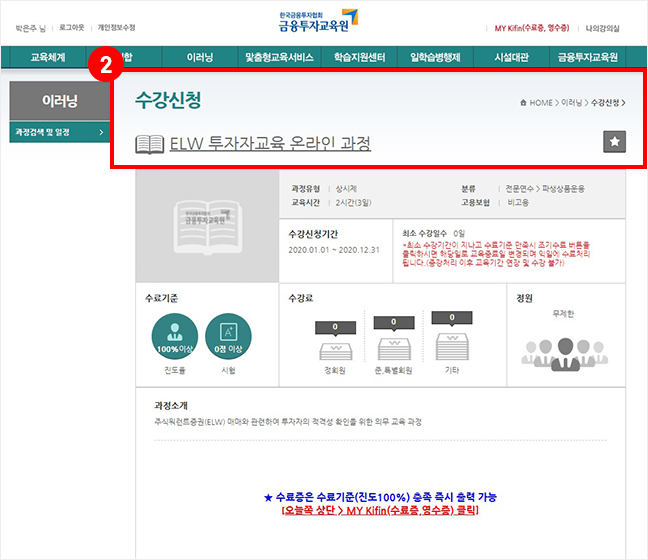Click the 박은주 님 user name
The width and height of the screenshot is (648, 560).
coord(31,28)
